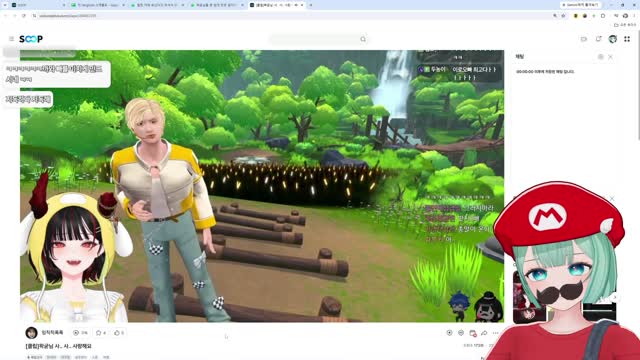The width and height of the screenshot is (640, 360).
Task: Click the red-badged calendar icon below video
Action: coord(473,333)
